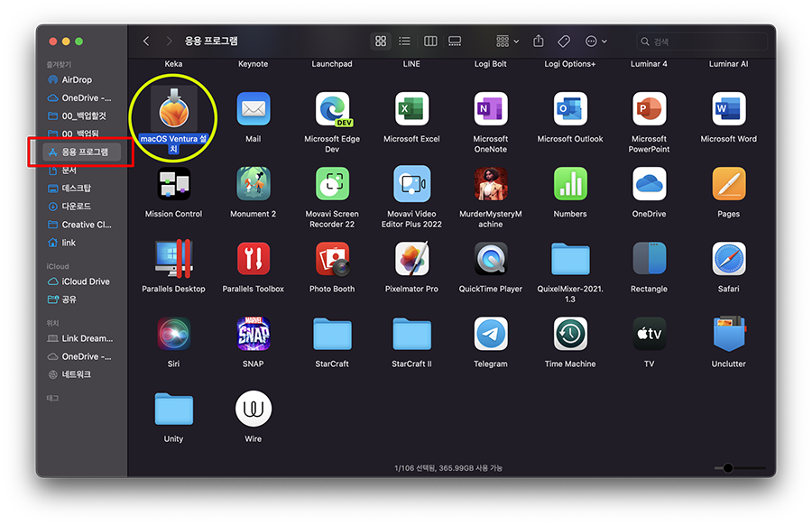This screenshot has height=525, width=812.
Task: Select the Movavi Screen Recorder 22 icon
Action: point(332,184)
